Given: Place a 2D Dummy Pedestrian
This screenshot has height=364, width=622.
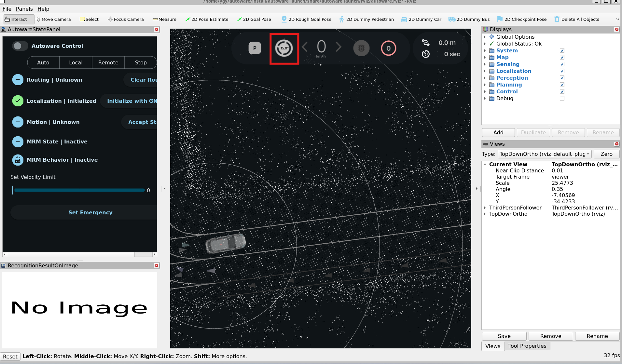Looking at the screenshot, I should [366, 19].
